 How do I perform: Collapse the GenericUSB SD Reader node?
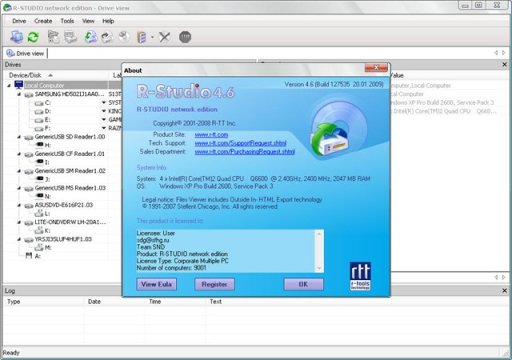(x=19, y=137)
